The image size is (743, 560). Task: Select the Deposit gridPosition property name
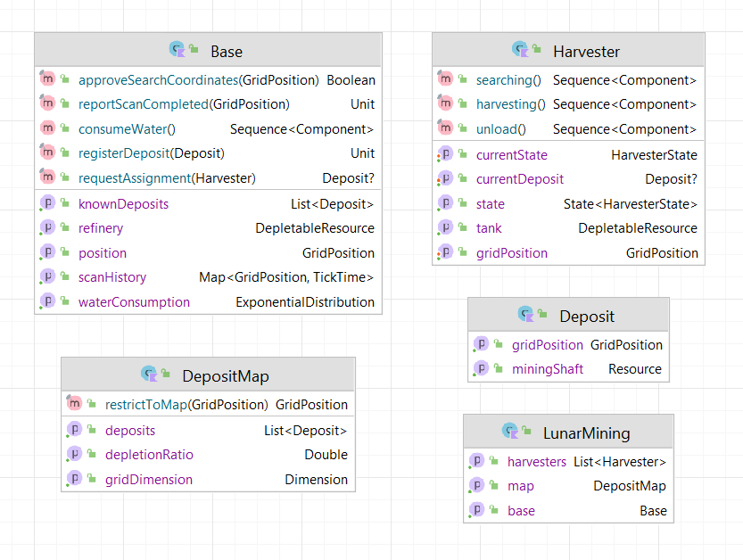point(548,345)
